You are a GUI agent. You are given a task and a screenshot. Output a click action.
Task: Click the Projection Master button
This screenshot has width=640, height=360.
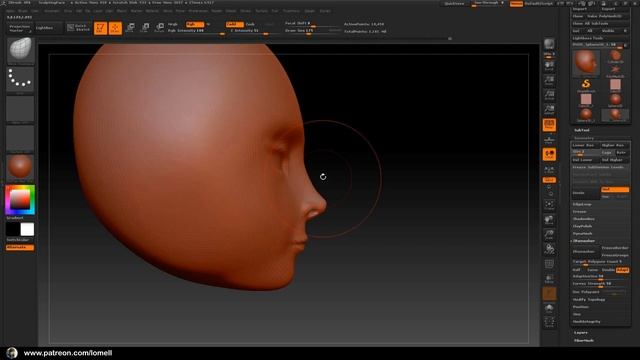pos(20,28)
